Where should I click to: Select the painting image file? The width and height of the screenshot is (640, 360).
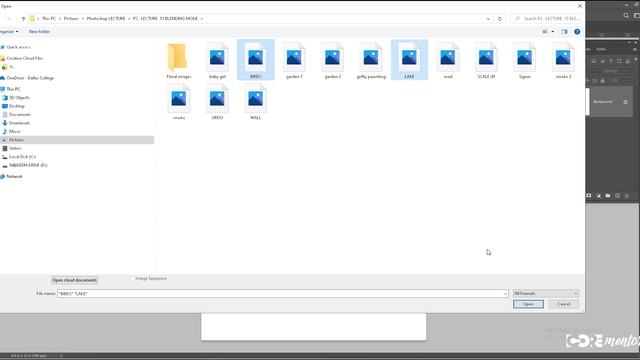[371, 60]
